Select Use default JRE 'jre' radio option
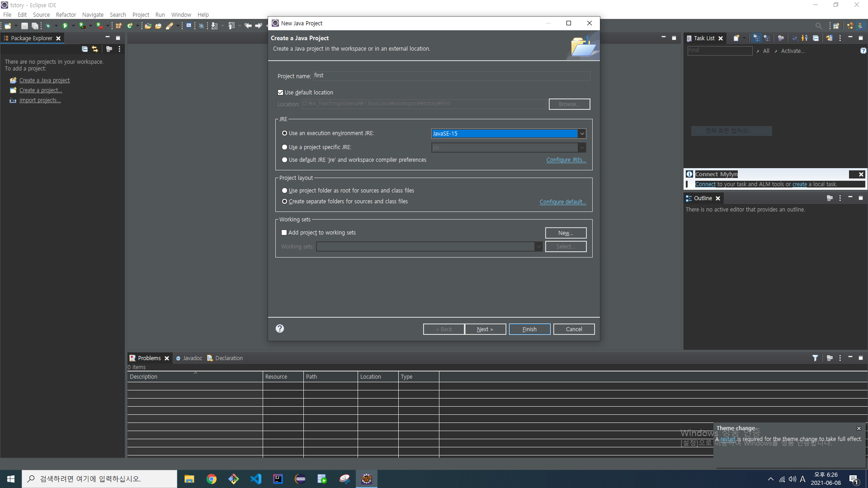The width and height of the screenshot is (868, 488). click(x=284, y=160)
